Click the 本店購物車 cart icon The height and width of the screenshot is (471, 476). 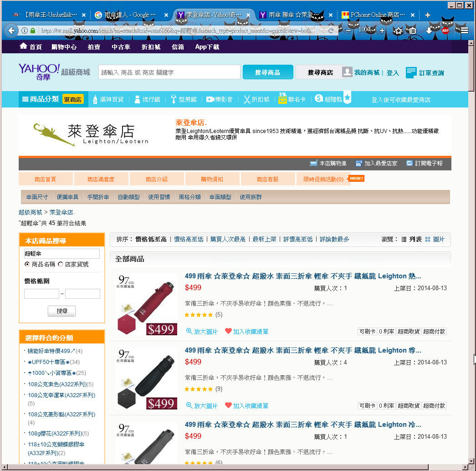click(313, 164)
